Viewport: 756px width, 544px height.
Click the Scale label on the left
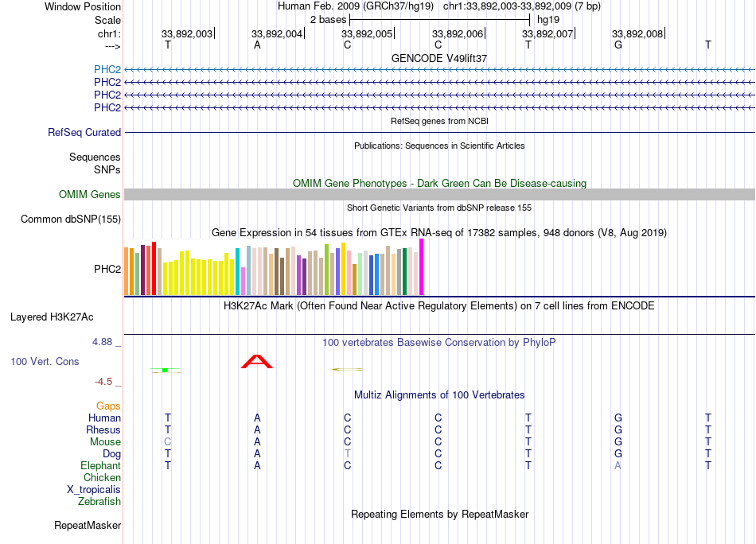pos(107,20)
